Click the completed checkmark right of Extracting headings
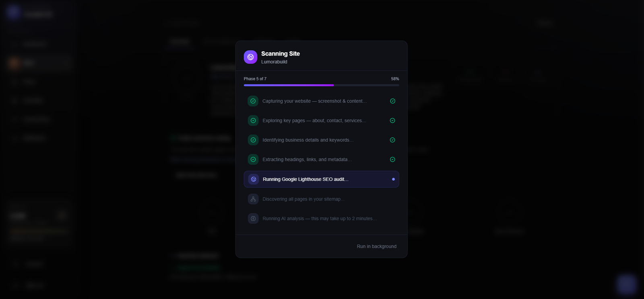 pos(392,160)
